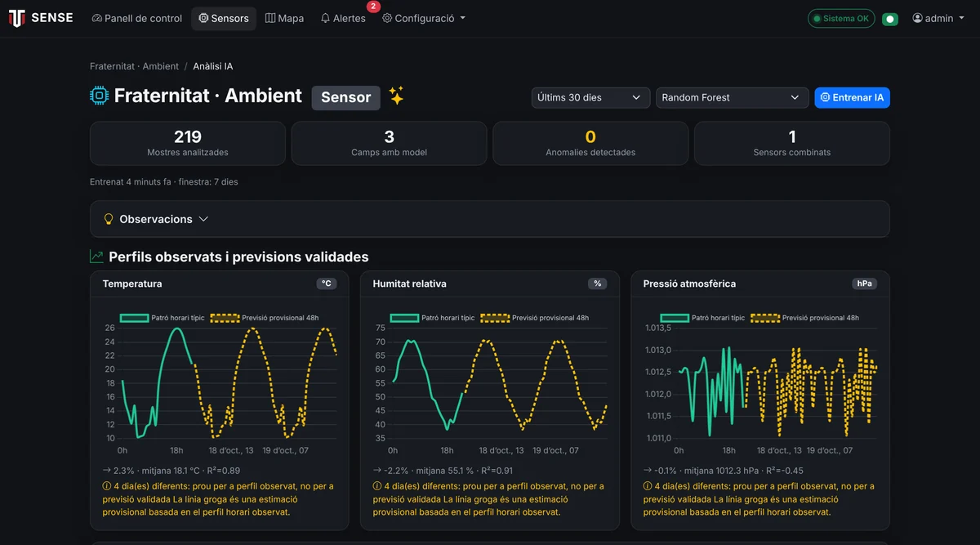The image size is (980, 545).
Task: Click the °C unit badge on Temperatura
Action: tap(327, 284)
